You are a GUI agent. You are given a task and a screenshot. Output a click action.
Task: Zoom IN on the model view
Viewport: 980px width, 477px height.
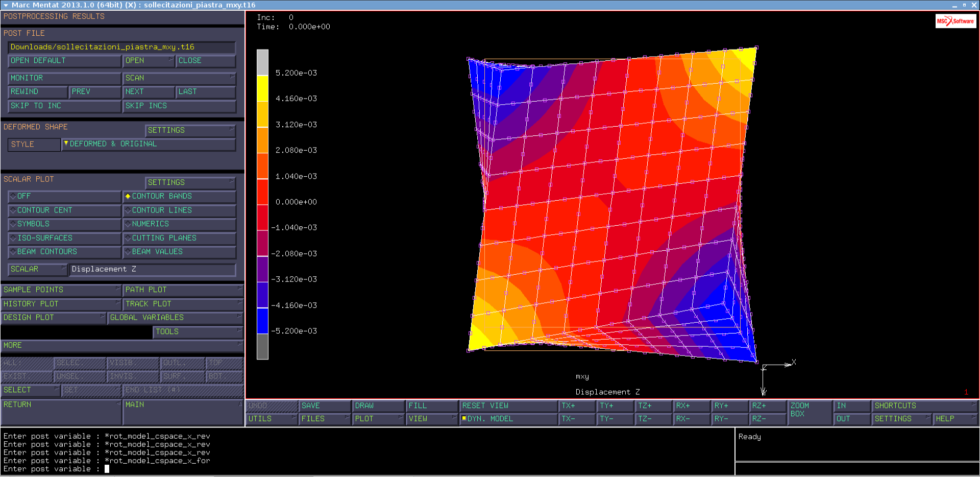(x=851, y=406)
